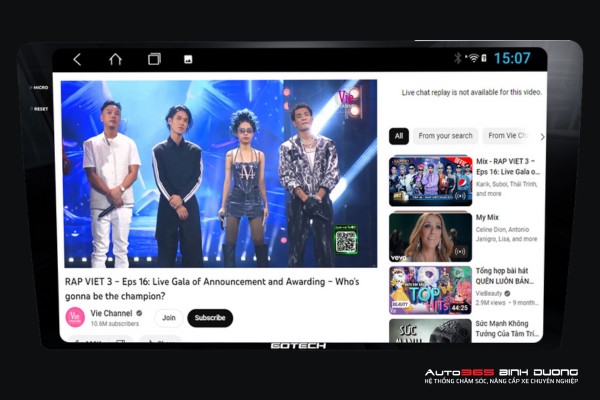
Task: Select the All filter chip
Action: tap(399, 136)
